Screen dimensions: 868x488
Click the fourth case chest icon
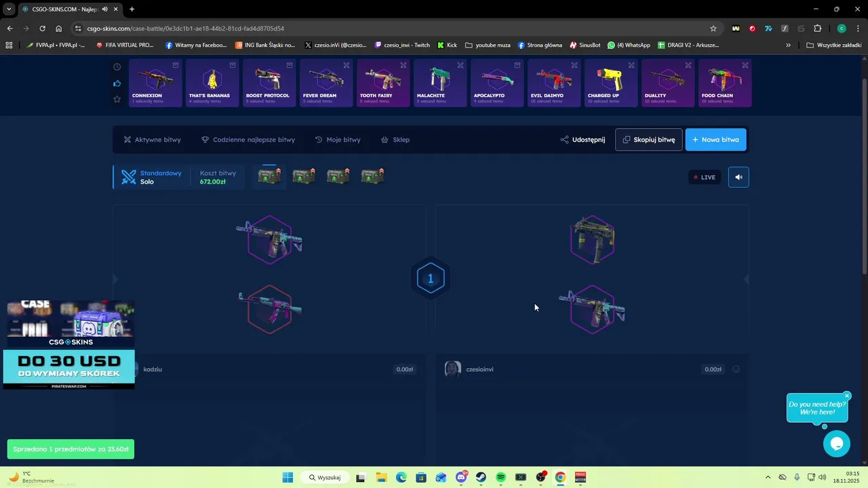[373, 176]
